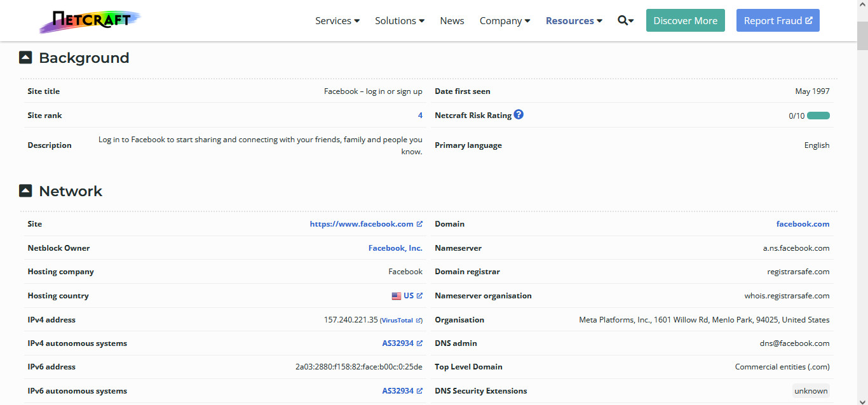Open the search magnifier dropdown
Viewport: 868px width, 405px height.
click(x=625, y=21)
